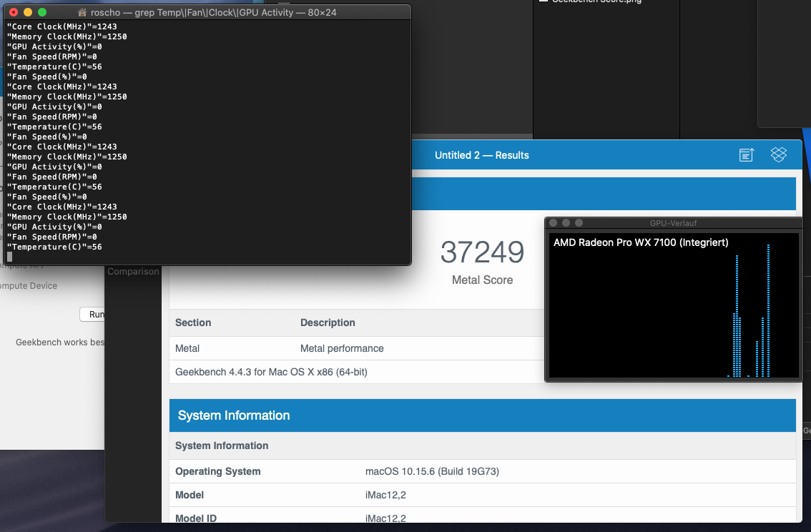Click the Dropbox icon in Geekbench Results window
The image size is (811, 532).
[778, 154]
